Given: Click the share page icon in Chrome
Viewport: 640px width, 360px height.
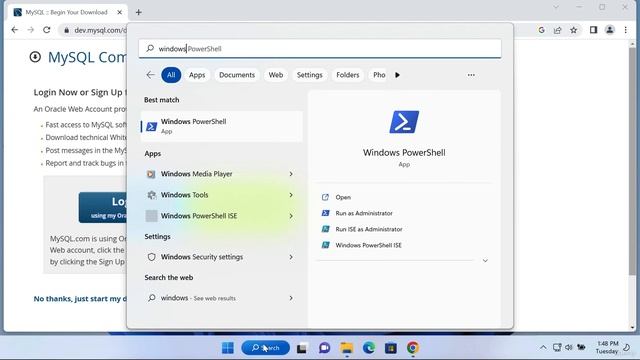Looking at the screenshot, I should click(x=558, y=30).
